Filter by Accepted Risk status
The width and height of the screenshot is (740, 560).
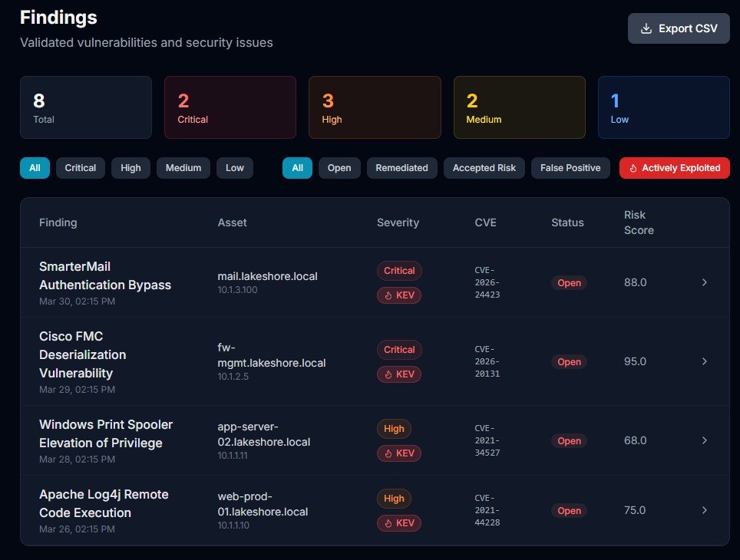484,168
